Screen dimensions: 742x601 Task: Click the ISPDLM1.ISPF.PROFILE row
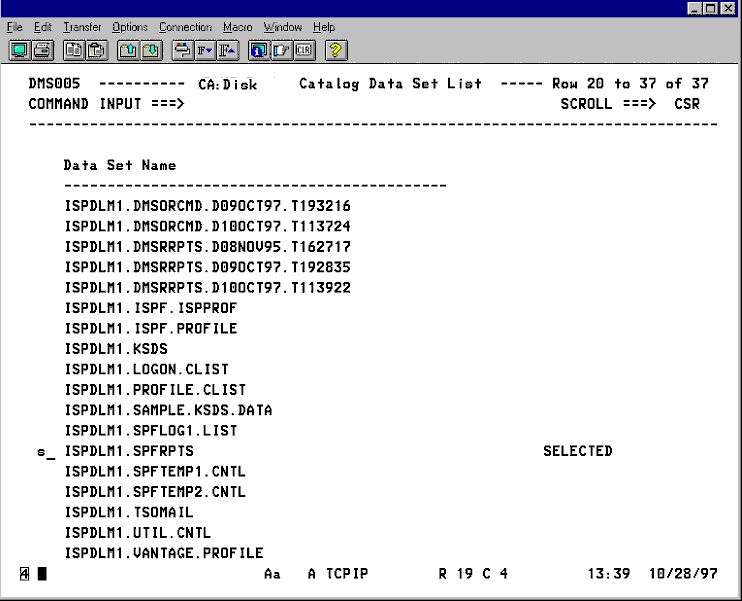(150, 328)
